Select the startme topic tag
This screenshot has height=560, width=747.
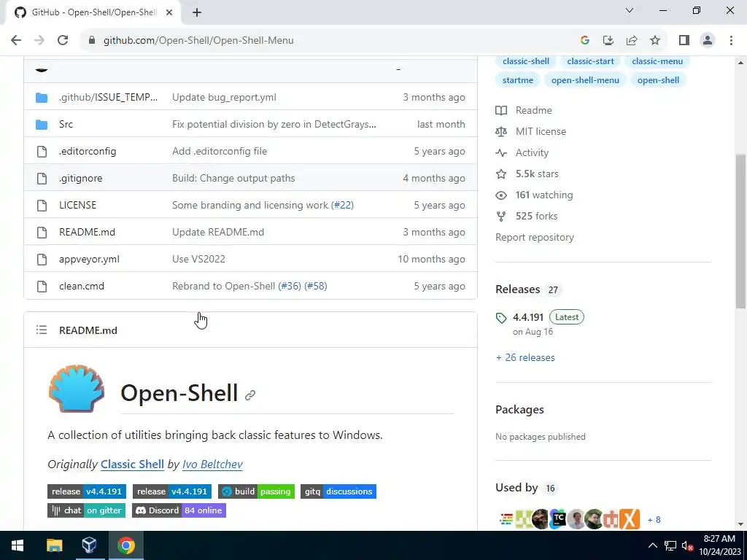(x=518, y=80)
